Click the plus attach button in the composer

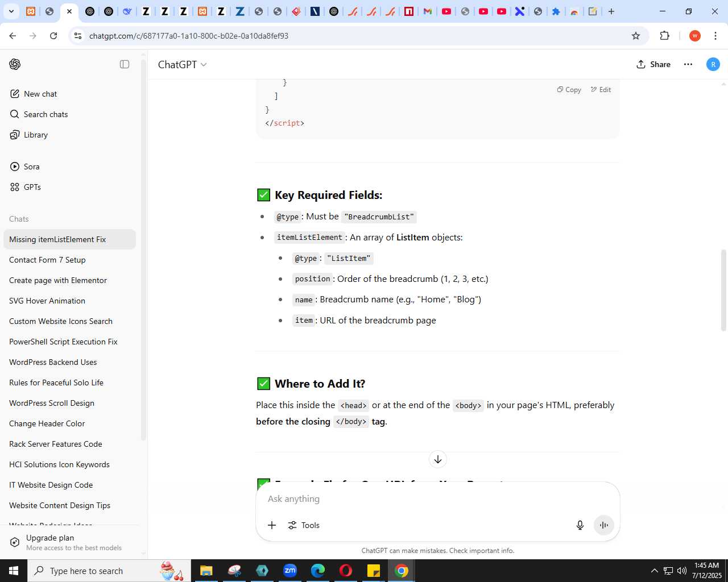point(272,525)
